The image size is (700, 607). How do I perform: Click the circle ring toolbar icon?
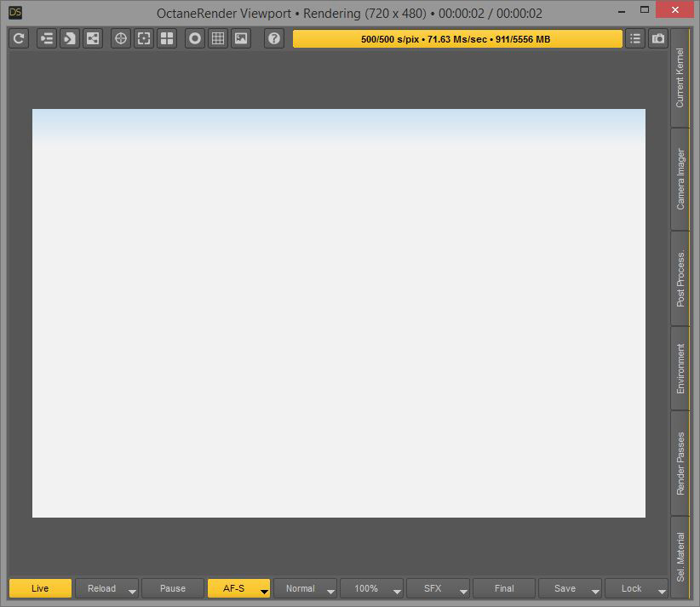tap(195, 38)
